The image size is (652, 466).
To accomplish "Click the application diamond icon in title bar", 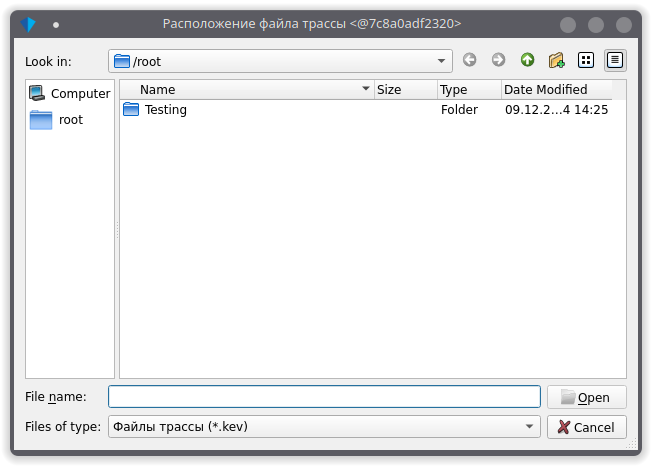I will 28,24.
